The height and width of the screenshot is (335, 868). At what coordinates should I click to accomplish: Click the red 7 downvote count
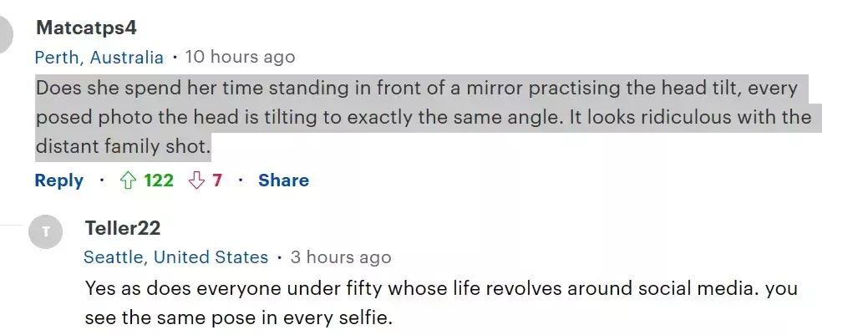click(x=217, y=180)
